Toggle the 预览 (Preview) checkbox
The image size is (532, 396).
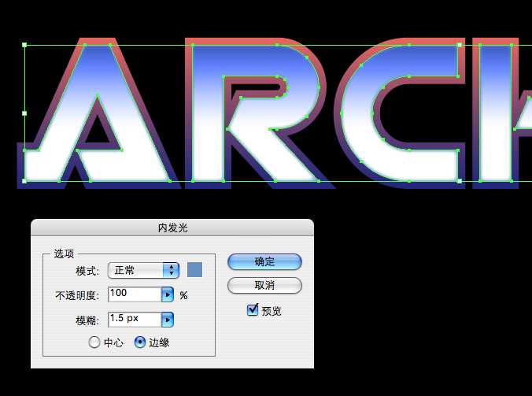pos(253,310)
